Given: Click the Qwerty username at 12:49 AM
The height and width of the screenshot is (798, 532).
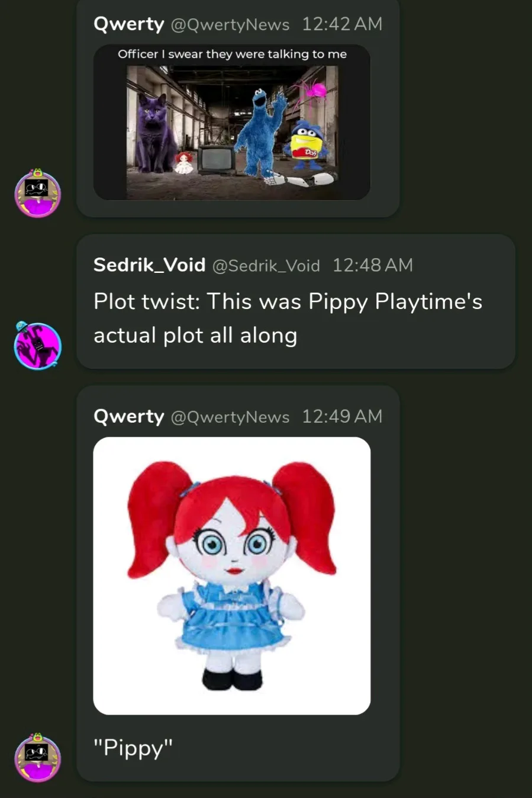Looking at the screenshot, I should point(129,417).
